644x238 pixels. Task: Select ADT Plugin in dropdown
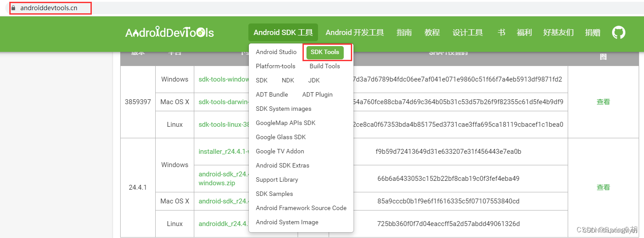coord(317,94)
